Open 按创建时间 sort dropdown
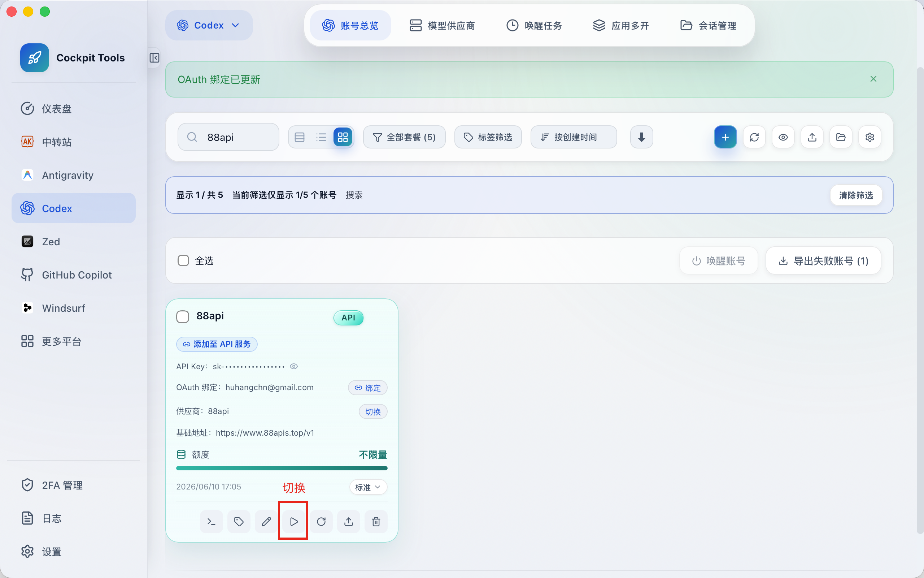Screen dimensions: 924x578 click(574, 137)
